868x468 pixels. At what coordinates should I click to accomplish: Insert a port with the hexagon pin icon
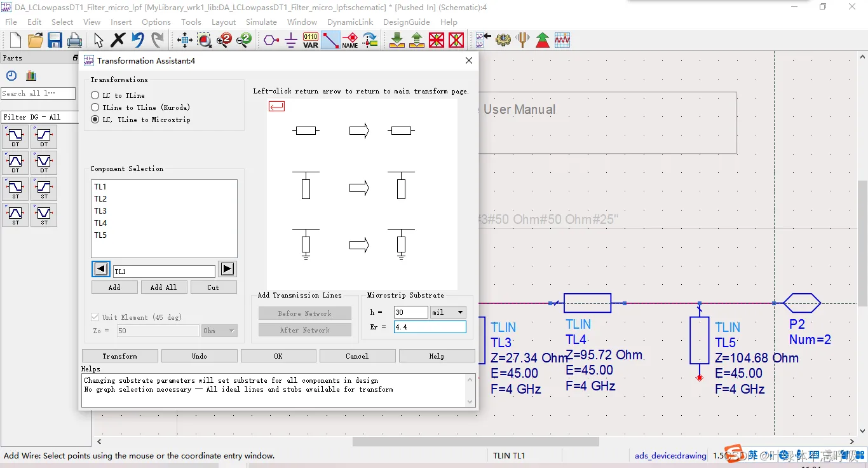[x=271, y=41]
